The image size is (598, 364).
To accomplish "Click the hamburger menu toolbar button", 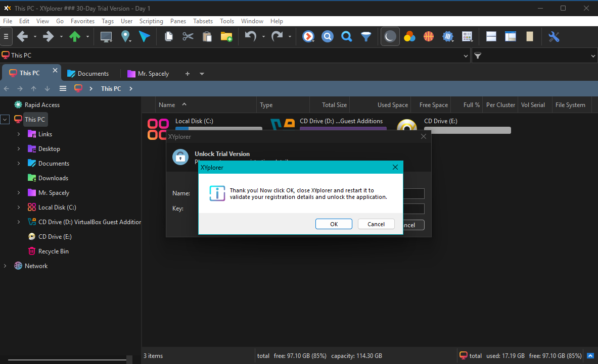I will click(6, 36).
